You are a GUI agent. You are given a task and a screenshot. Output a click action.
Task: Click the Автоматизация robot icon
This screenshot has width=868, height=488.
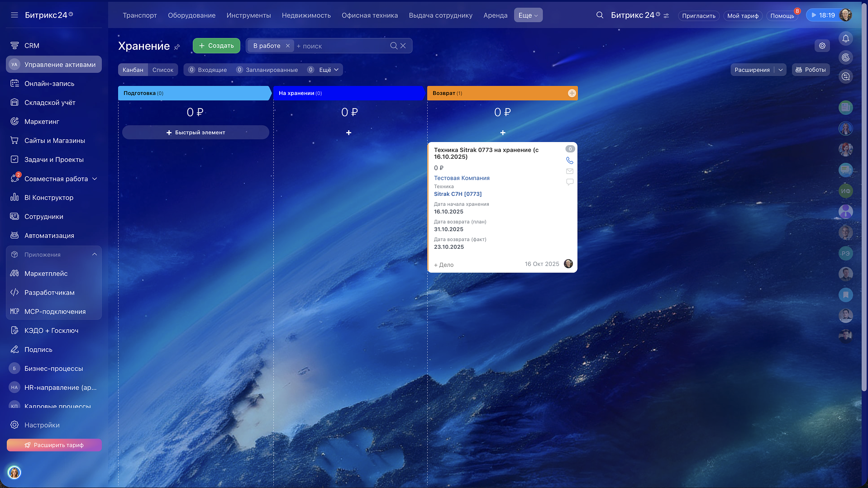[x=14, y=236]
